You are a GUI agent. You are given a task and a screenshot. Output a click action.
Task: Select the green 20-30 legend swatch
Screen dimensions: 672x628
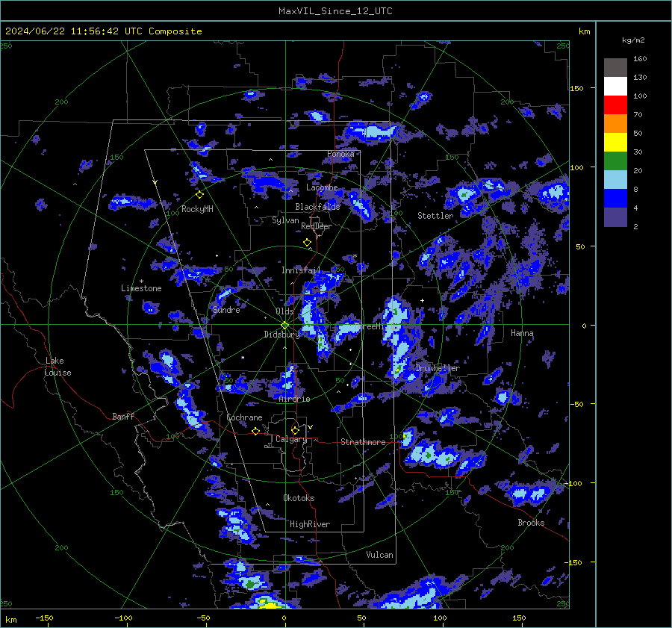615,161
